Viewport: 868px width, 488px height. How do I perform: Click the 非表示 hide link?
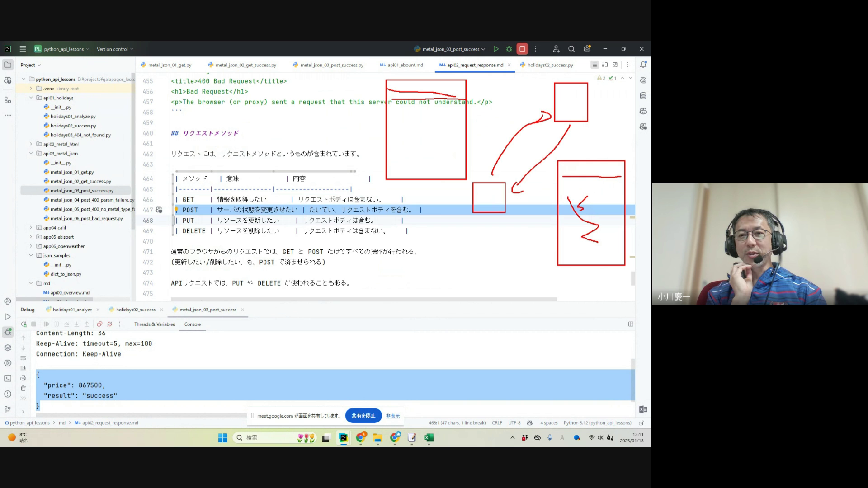pyautogui.click(x=392, y=416)
